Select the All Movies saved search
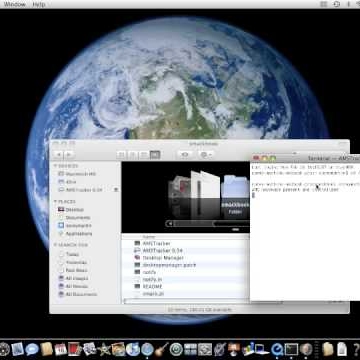 coord(73,286)
